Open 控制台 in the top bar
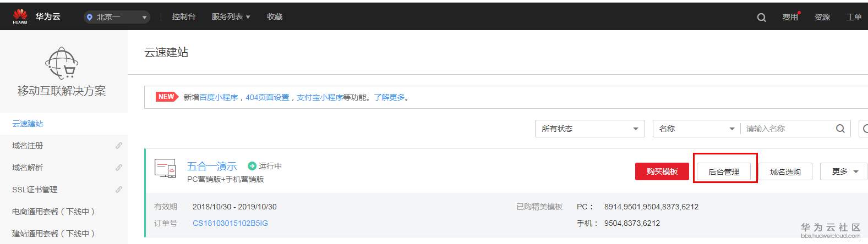 183,17
